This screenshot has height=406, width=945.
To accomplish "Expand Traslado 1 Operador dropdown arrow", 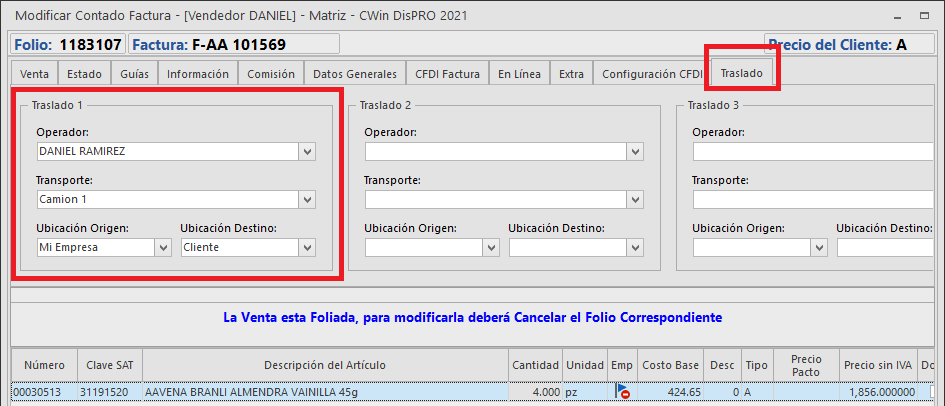I will point(307,152).
